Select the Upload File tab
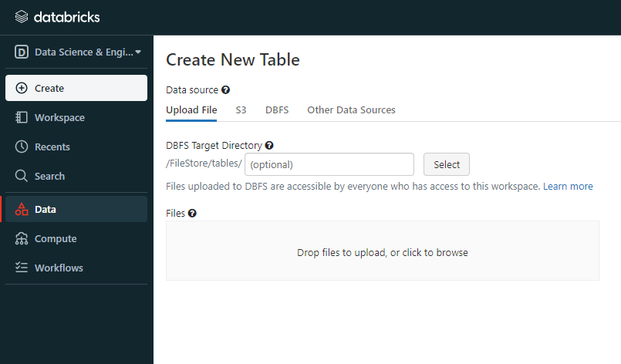Screen dimensions: 621x364 [191, 110]
